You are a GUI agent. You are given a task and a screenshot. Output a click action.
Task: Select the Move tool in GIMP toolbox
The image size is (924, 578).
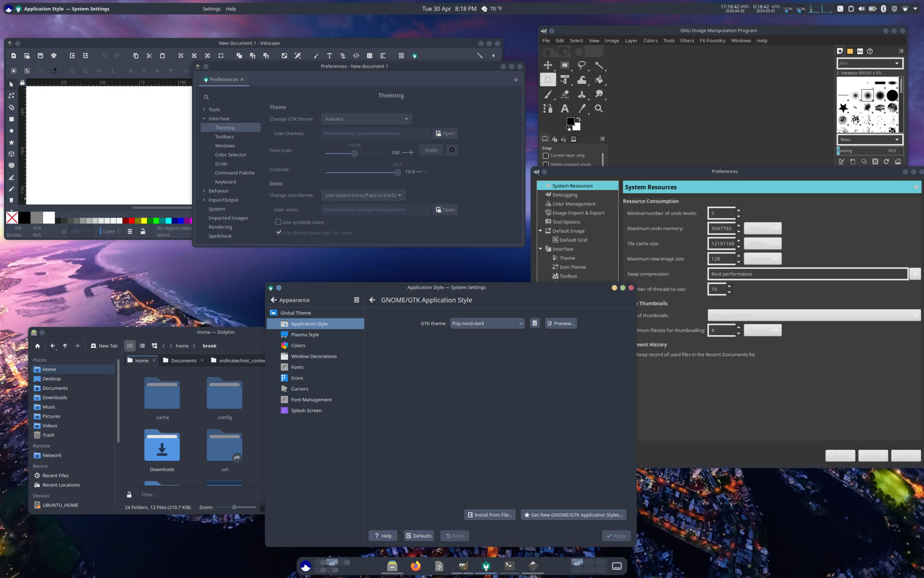click(548, 65)
